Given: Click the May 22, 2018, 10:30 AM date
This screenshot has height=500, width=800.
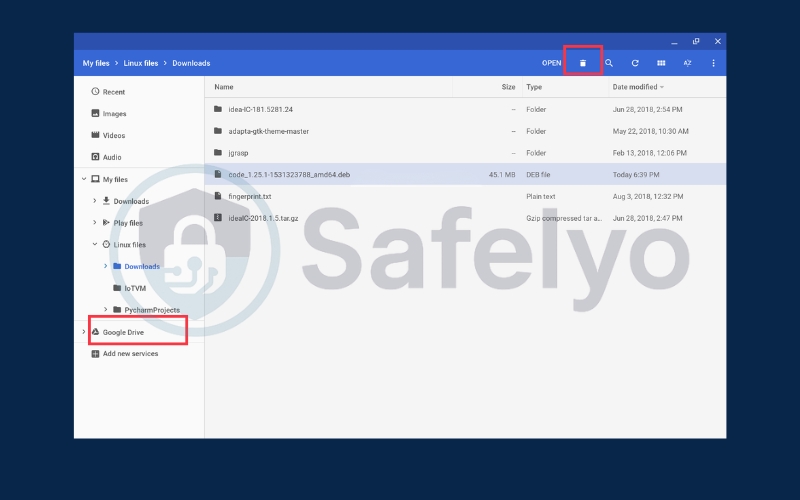Looking at the screenshot, I should pos(651,131).
